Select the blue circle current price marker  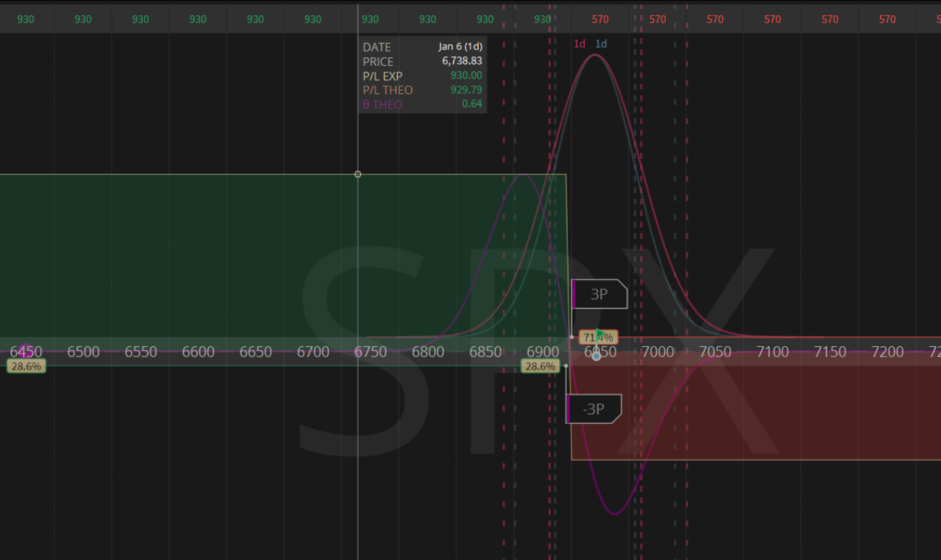click(596, 356)
